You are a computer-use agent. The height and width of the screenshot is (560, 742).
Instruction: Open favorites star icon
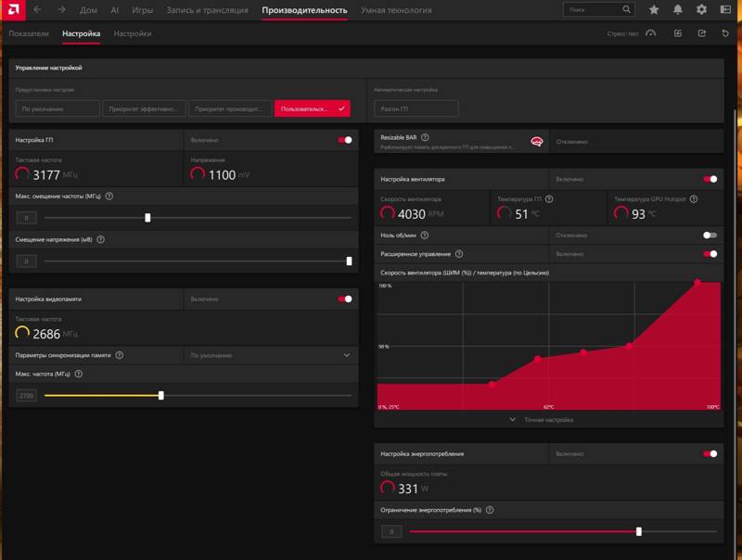click(x=654, y=9)
